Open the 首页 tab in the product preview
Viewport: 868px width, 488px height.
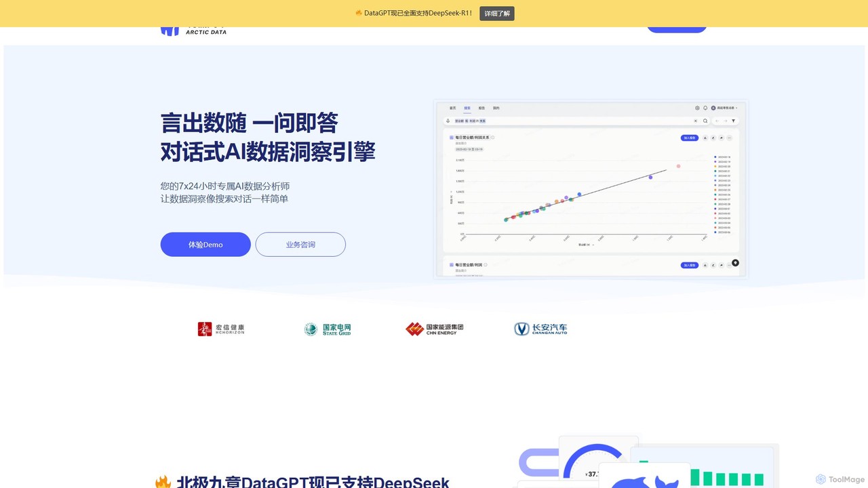pyautogui.click(x=452, y=108)
